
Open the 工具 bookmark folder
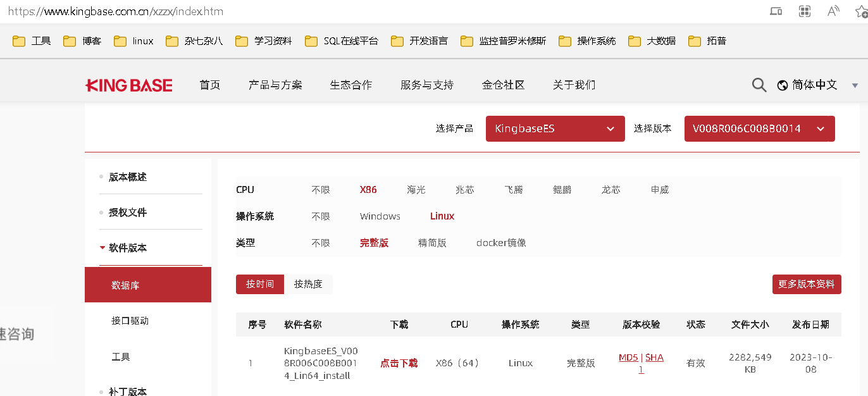[x=32, y=41]
